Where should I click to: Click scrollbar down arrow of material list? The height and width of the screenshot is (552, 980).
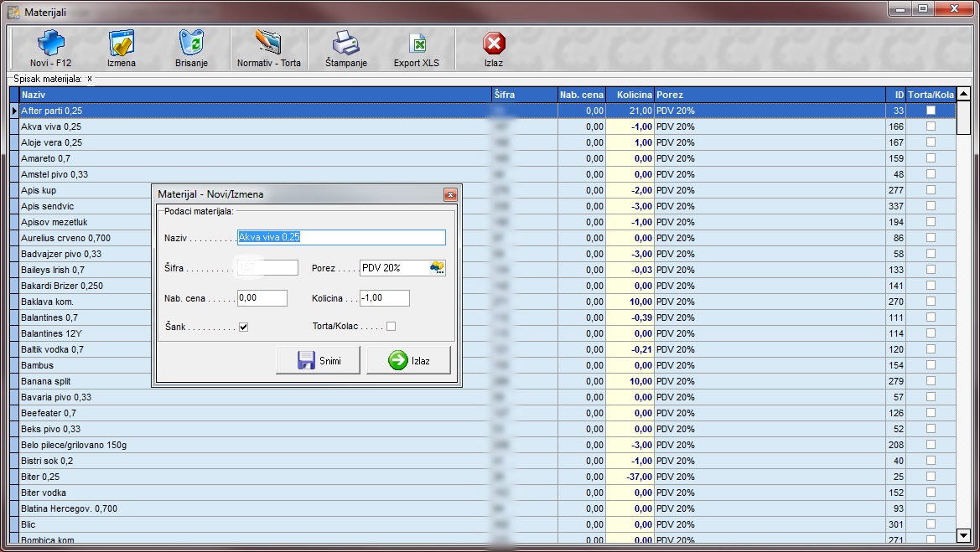[963, 535]
